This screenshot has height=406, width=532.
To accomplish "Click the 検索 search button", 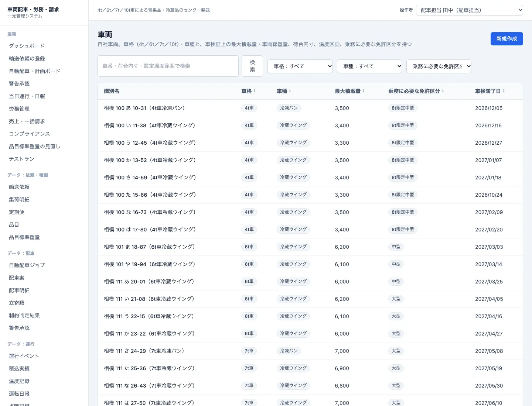I will (x=252, y=66).
